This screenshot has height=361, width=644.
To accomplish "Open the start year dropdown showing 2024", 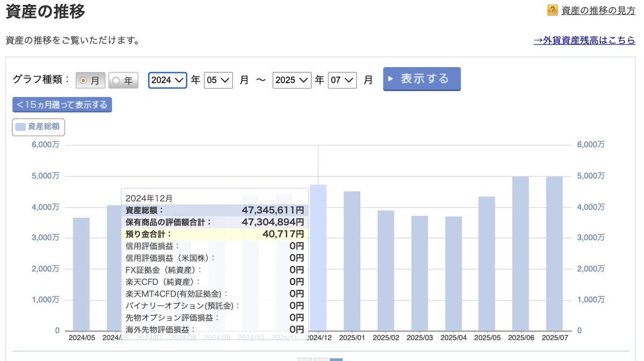I will [x=167, y=80].
